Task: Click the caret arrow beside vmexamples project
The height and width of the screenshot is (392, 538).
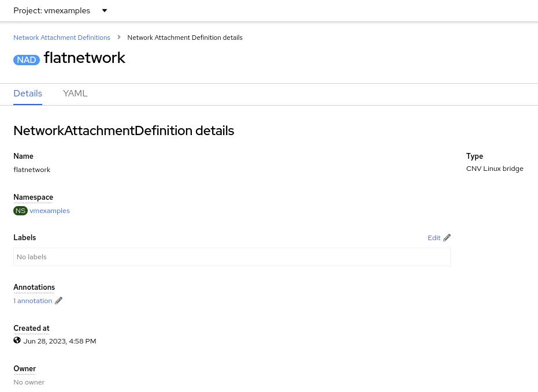Action: click(105, 11)
